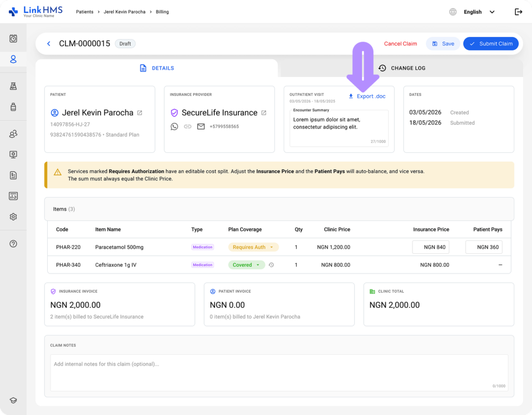Select the Details tab
532x415 pixels.
point(157,68)
